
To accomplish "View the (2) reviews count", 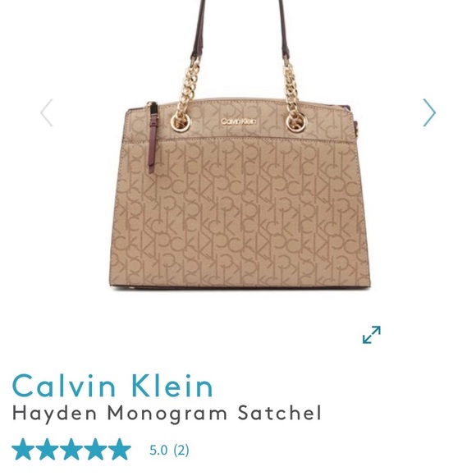I will [181, 450].
